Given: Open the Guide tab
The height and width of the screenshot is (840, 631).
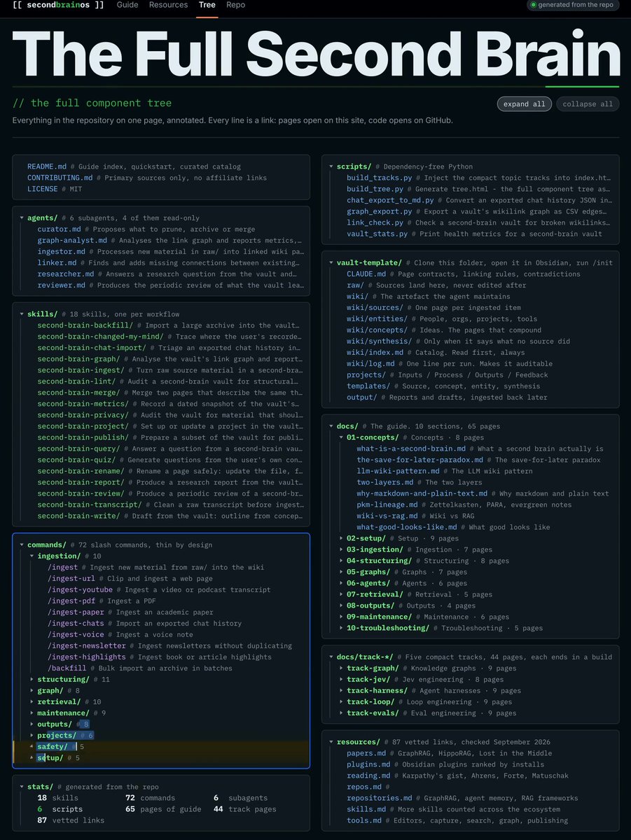Looking at the screenshot, I should pyautogui.click(x=127, y=5).
